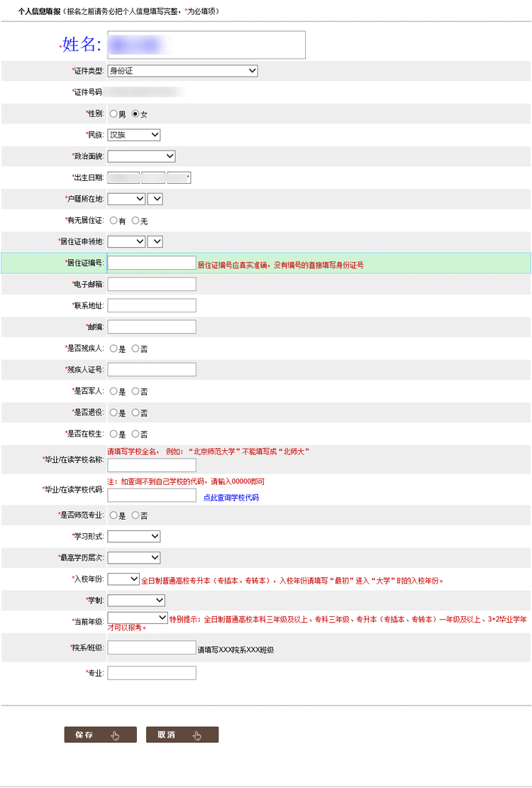This screenshot has height=788, width=532.
Task: Select 是 for 是否退役
Action: (x=113, y=412)
